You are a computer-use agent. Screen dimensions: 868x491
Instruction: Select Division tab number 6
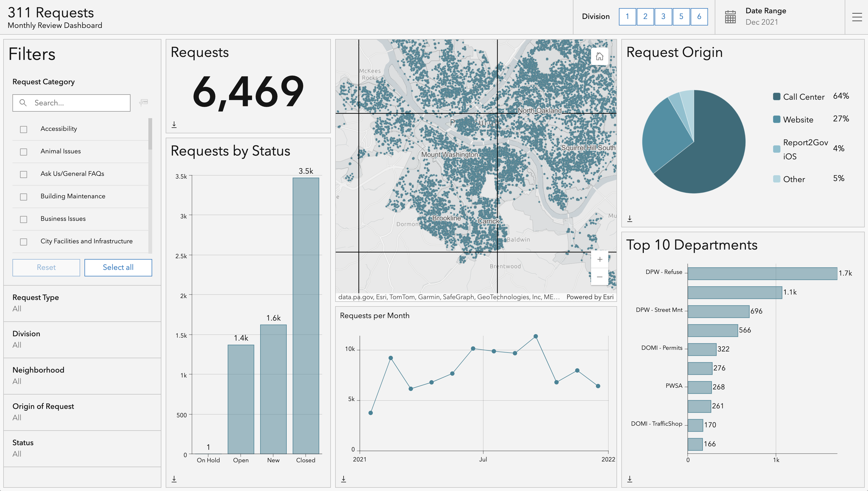click(x=697, y=16)
